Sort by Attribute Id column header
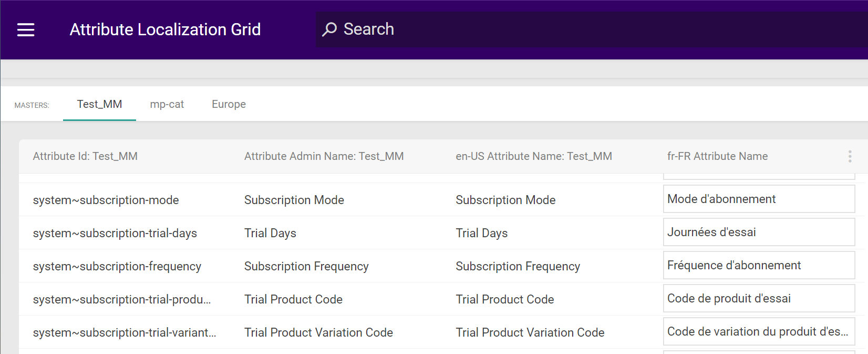 85,156
